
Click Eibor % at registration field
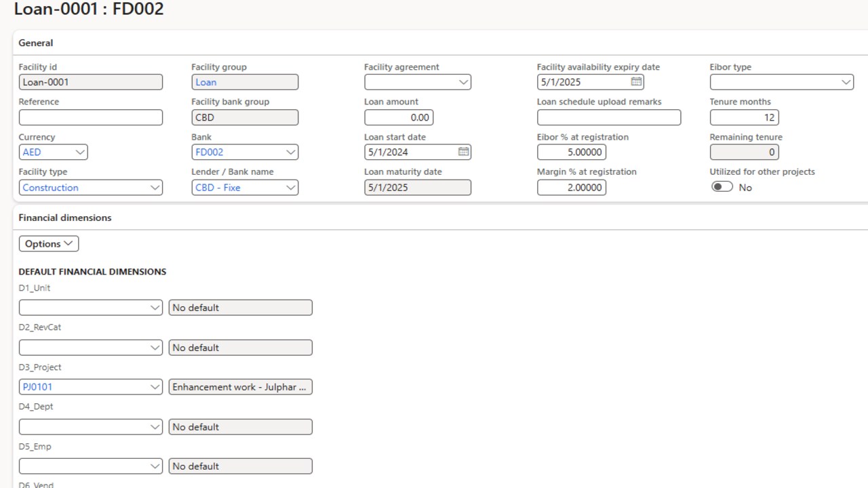click(572, 152)
